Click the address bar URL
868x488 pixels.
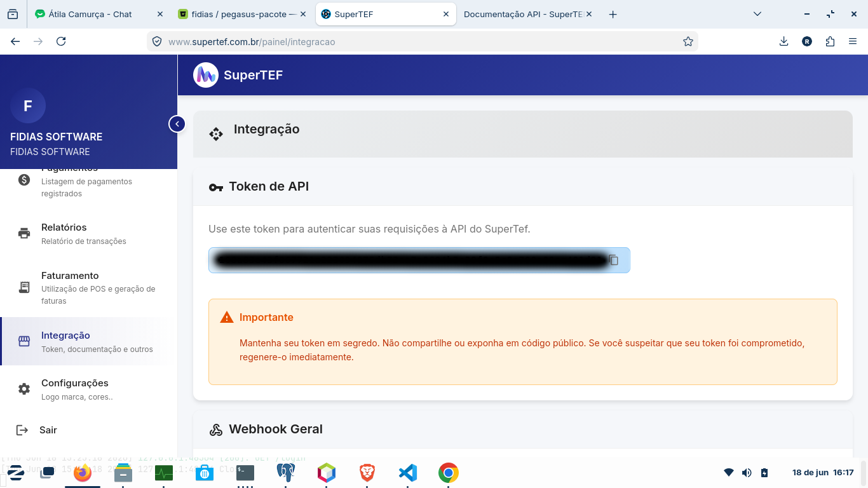252,42
